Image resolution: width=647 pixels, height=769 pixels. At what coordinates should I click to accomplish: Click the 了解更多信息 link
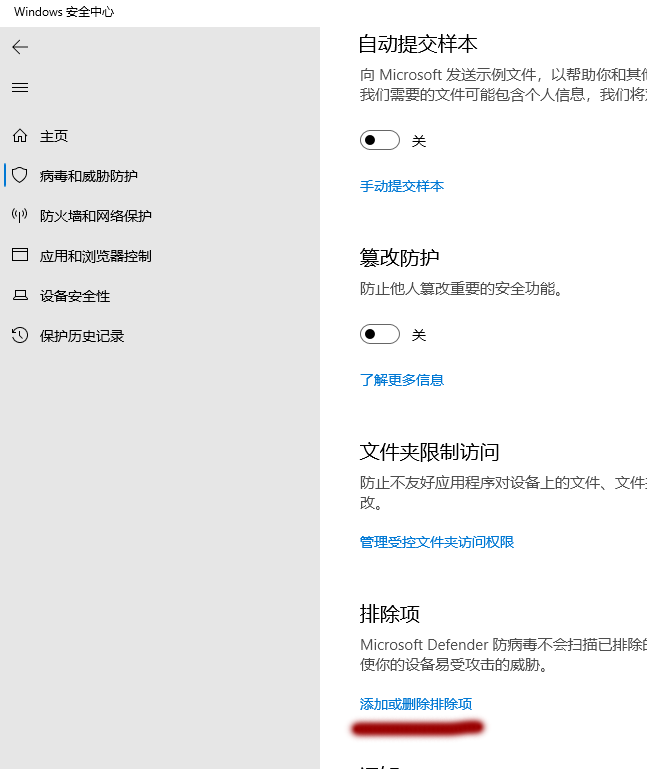click(401, 380)
